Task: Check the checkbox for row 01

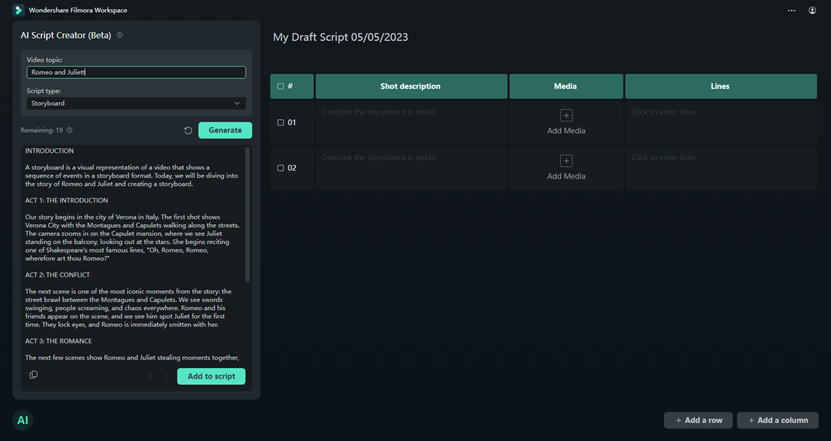Action: (x=280, y=123)
